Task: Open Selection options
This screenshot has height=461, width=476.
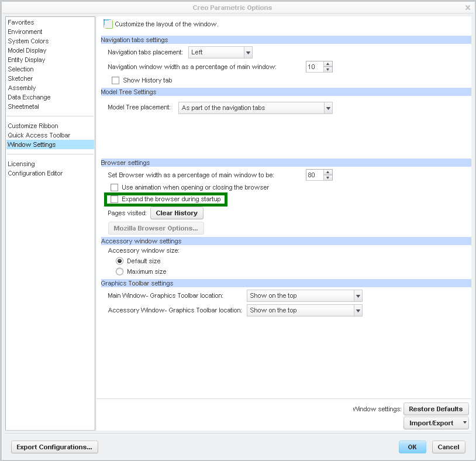Action: click(x=20, y=69)
